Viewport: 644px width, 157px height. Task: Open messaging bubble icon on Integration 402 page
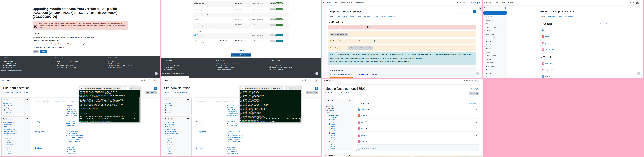tap(460, 3)
